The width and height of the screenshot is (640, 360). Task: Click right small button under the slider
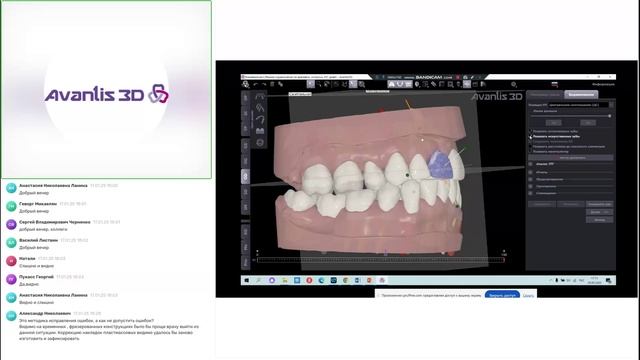588,122
